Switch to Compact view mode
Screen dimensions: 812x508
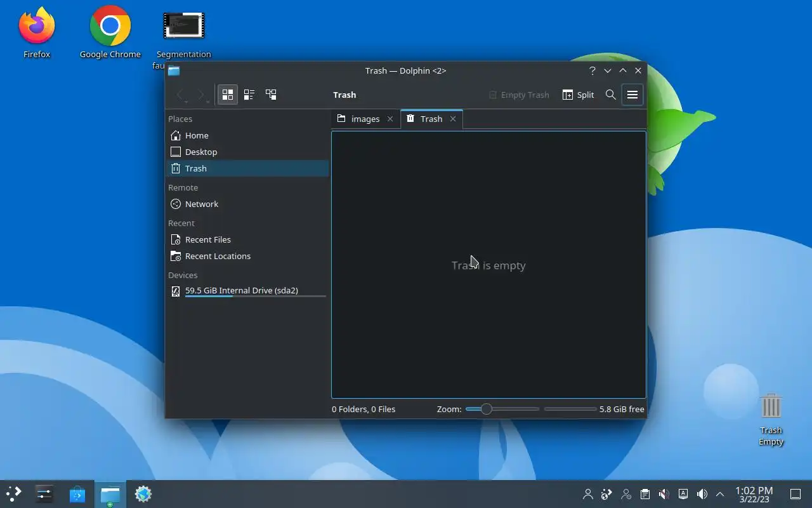point(249,95)
